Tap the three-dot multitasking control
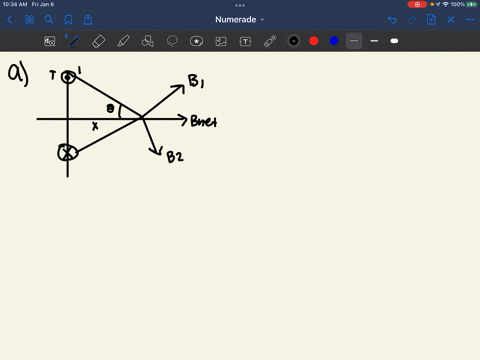Viewport: 480px width, 360px height. coord(240,5)
